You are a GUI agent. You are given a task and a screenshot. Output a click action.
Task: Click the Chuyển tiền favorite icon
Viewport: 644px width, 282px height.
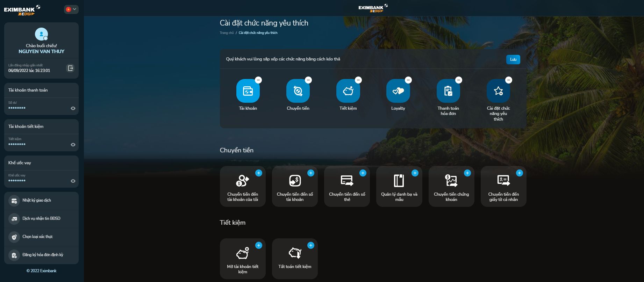coord(298,91)
